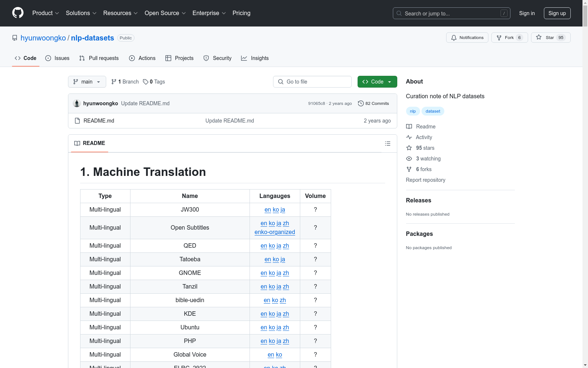The height and width of the screenshot is (368, 588).
Task: Open the hyunwoongko owner profile link
Action: [43, 38]
